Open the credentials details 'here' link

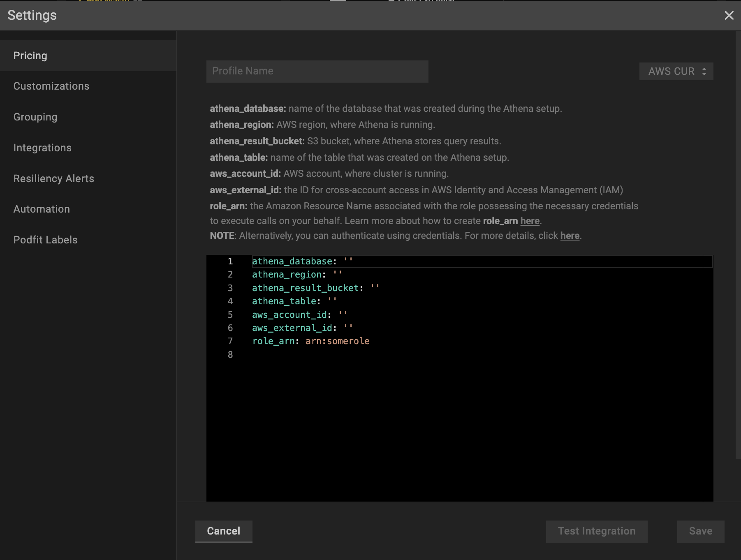(570, 236)
